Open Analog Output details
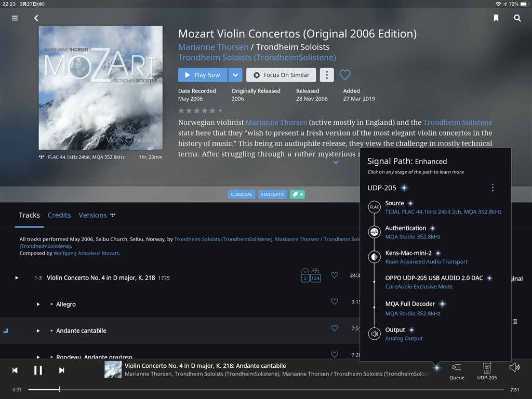Viewport: 532px width, 399px height. coord(404,339)
